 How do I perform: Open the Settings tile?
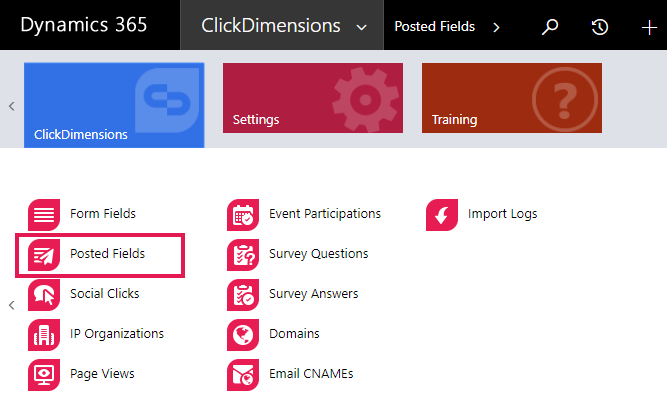tap(313, 98)
